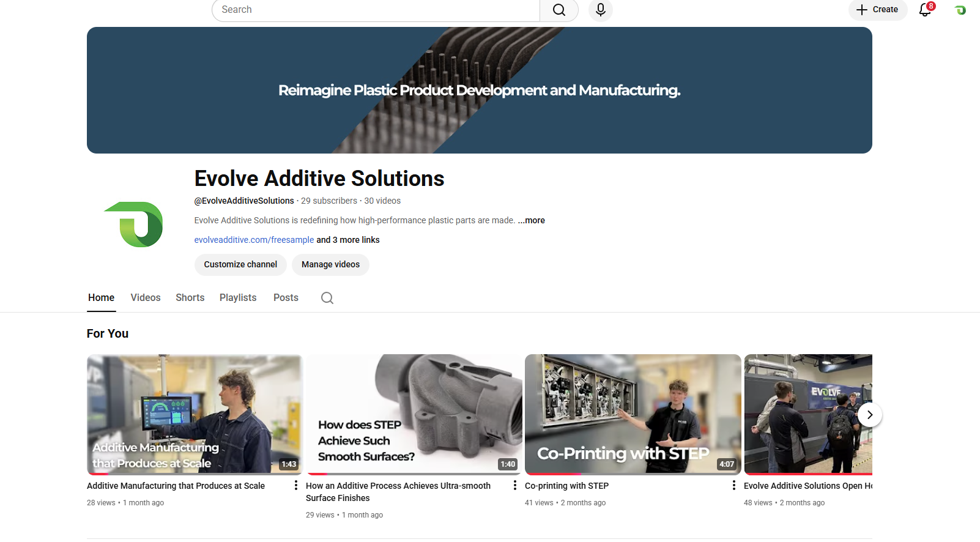Open the evolveadditive.com/freesample link
The height and width of the screenshot is (542, 980).
[x=254, y=240]
